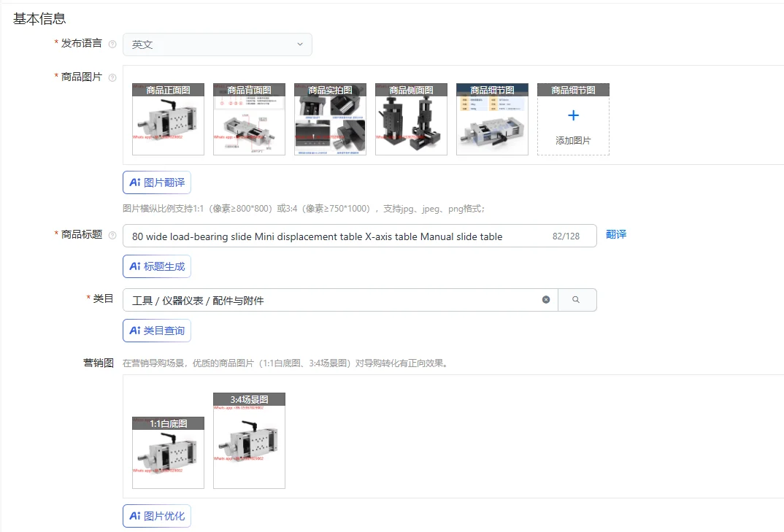Click the AI icon in 图片优化 button
Screen dimensions: 784x532
pos(135,516)
